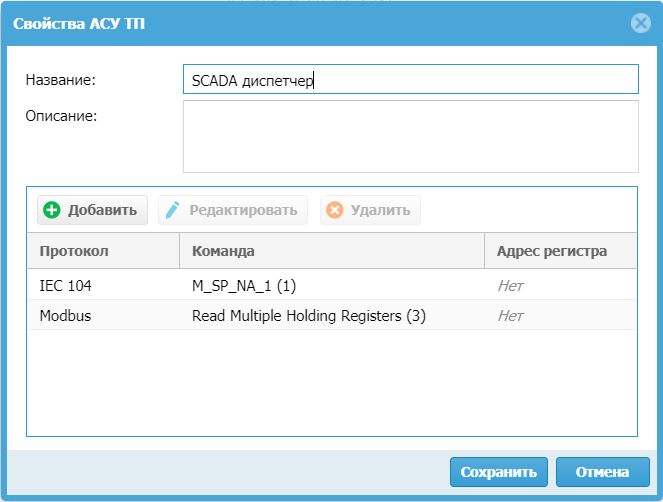Click Read Multiple Holding Registers (3) cell

309,316
